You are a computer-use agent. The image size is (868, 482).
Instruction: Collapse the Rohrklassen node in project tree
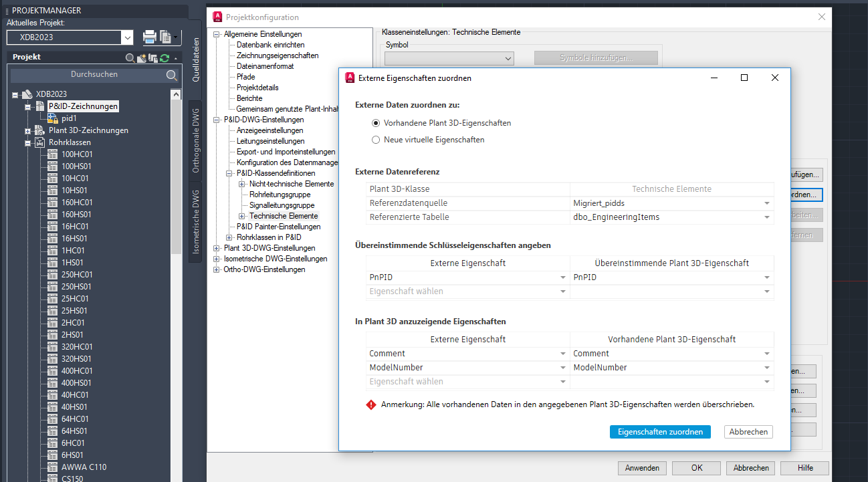click(x=28, y=142)
